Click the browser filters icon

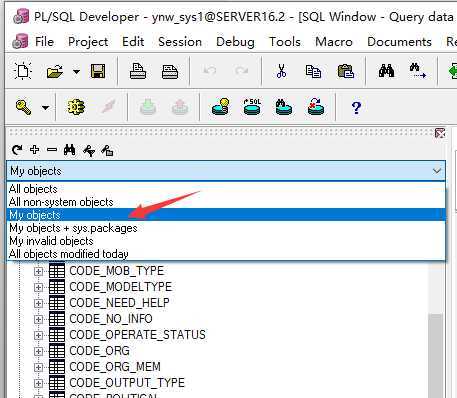[x=89, y=151]
